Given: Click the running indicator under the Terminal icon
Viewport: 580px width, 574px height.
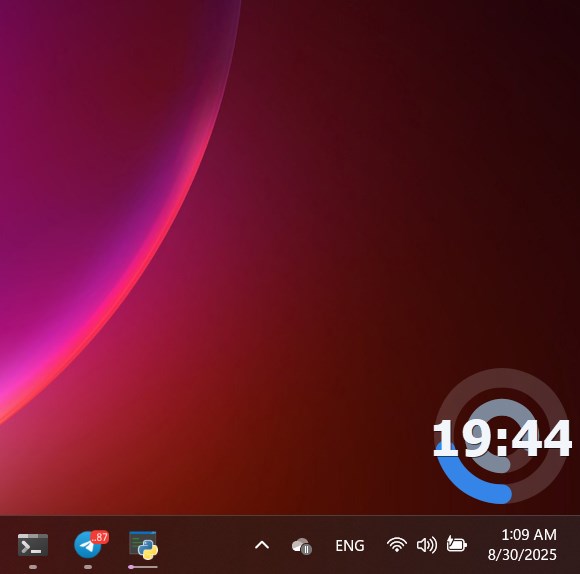Looking at the screenshot, I should tap(33, 567).
